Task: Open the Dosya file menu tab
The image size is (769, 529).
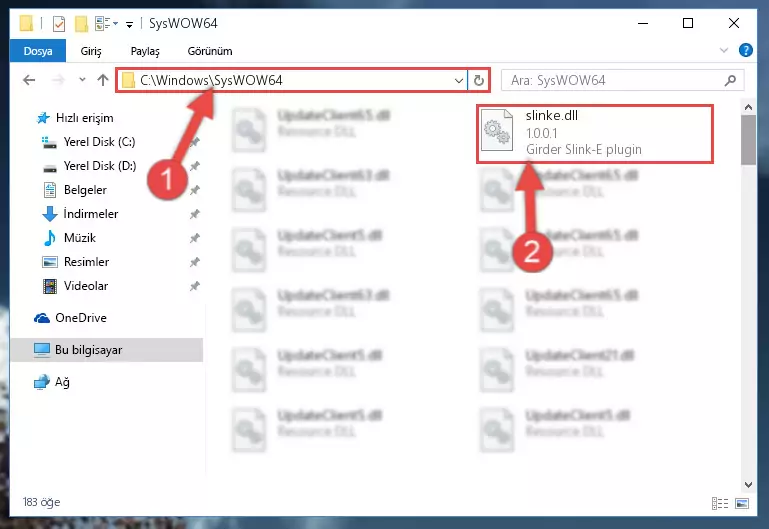Action: [38, 51]
